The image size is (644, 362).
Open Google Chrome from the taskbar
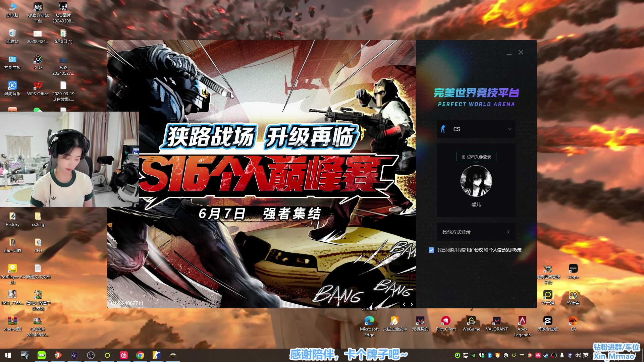(140, 355)
